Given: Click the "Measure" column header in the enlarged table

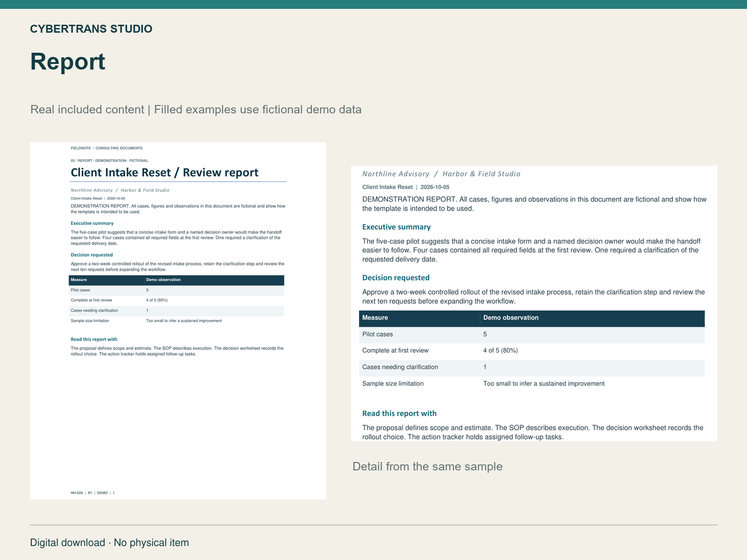Looking at the screenshot, I should point(375,318).
